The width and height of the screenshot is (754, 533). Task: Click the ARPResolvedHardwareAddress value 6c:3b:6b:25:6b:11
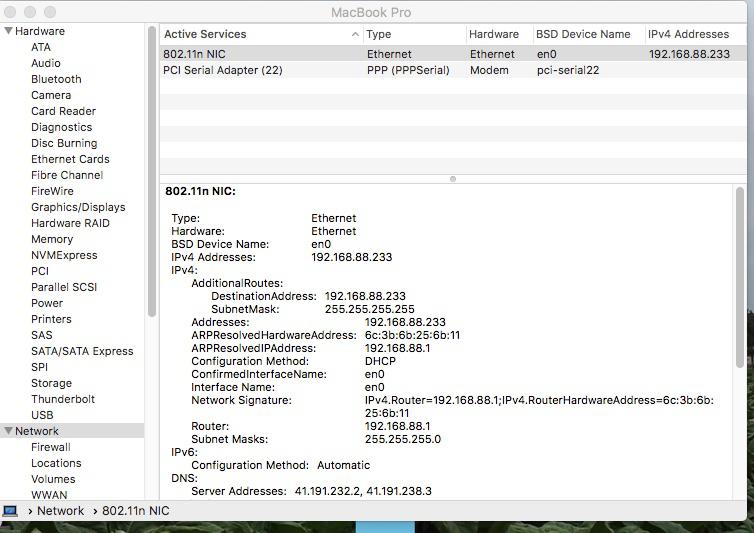(412, 335)
